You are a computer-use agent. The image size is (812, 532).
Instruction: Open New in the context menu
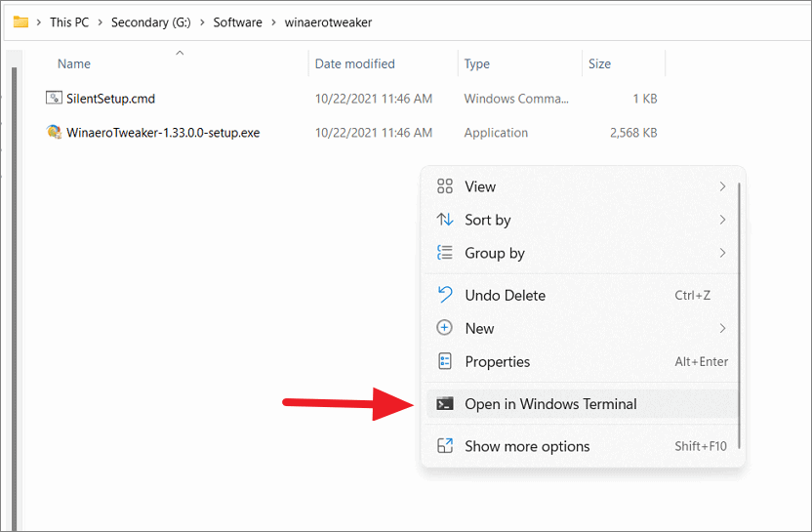[582, 328]
